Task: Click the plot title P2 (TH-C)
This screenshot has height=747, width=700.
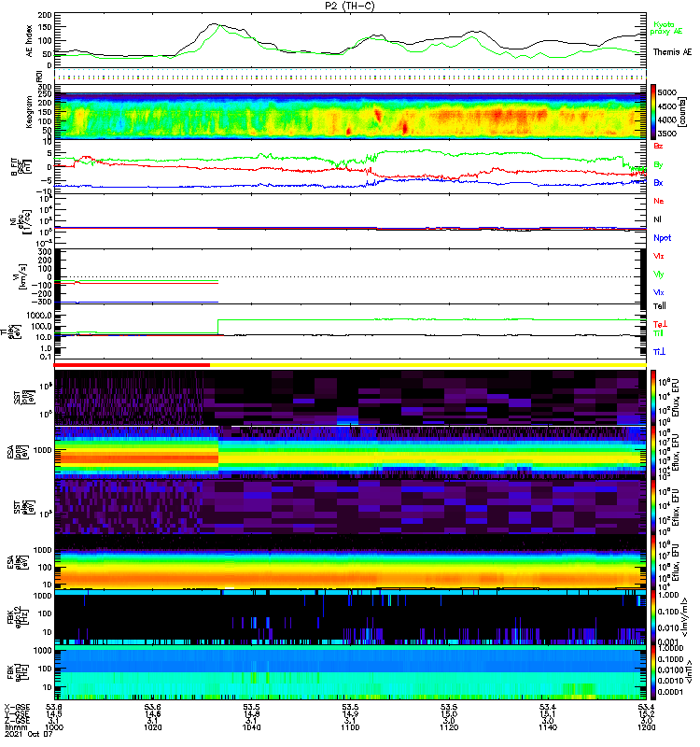Action: (350, 6)
